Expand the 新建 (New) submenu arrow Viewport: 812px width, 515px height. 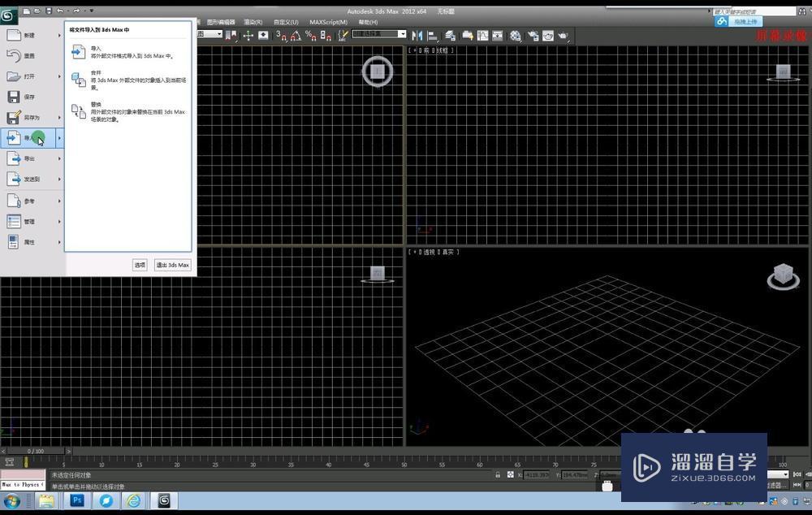(x=59, y=36)
